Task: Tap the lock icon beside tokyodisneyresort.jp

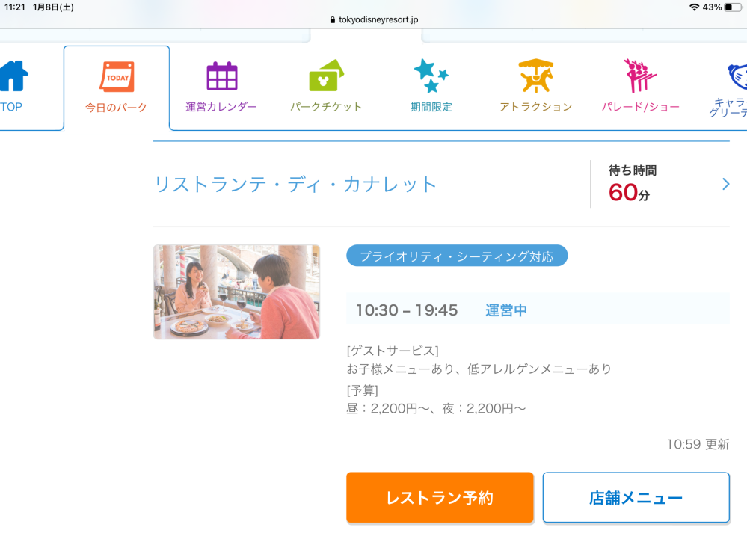Action: coord(333,20)
